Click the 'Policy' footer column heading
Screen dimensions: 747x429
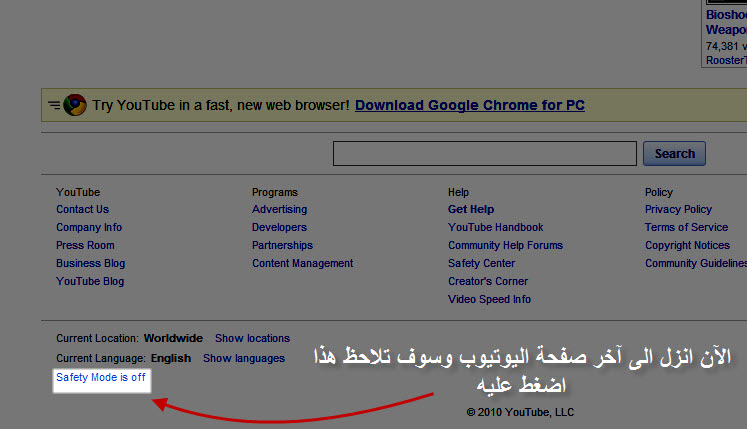[659, 192]
